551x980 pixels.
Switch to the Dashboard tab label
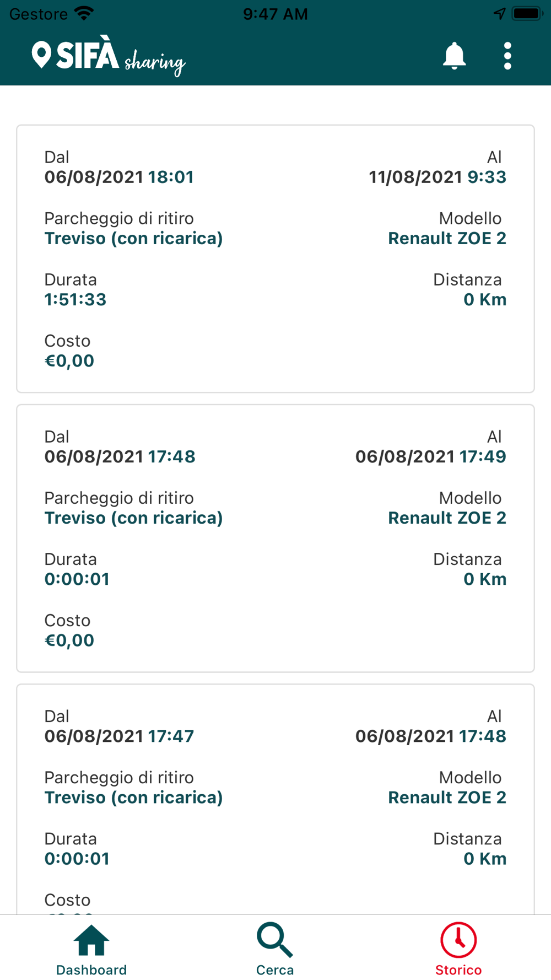pyautogui.click(x=91, y=970)
